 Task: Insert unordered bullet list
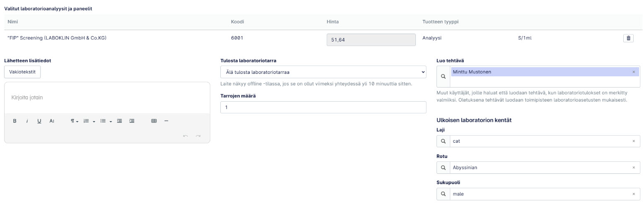point(103,121)
